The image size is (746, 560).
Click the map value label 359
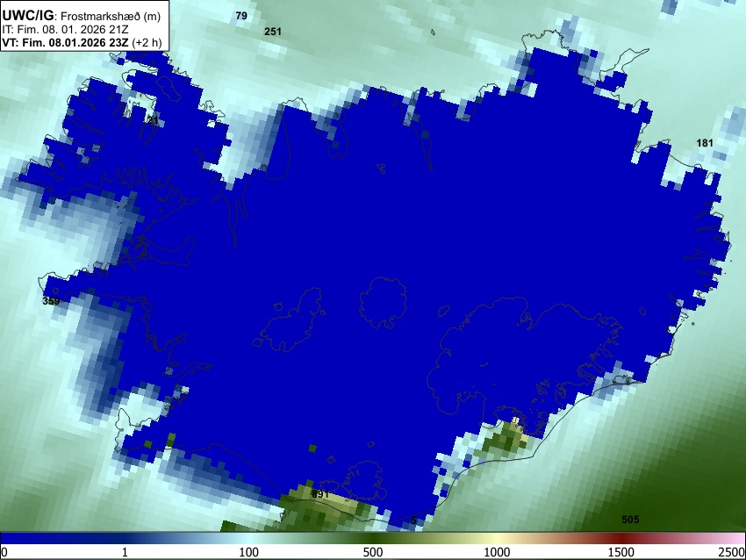coord(51,301)
